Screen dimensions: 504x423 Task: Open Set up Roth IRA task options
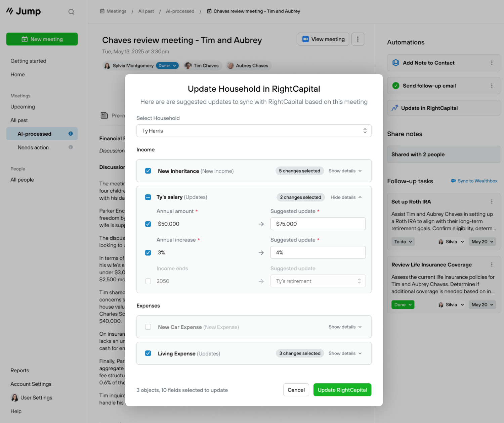coord(492,202)
